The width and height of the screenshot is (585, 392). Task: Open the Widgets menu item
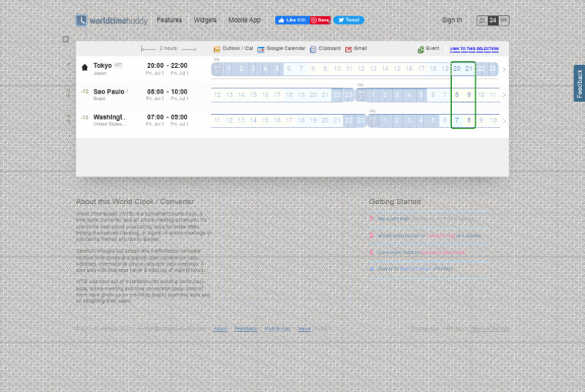205,20
